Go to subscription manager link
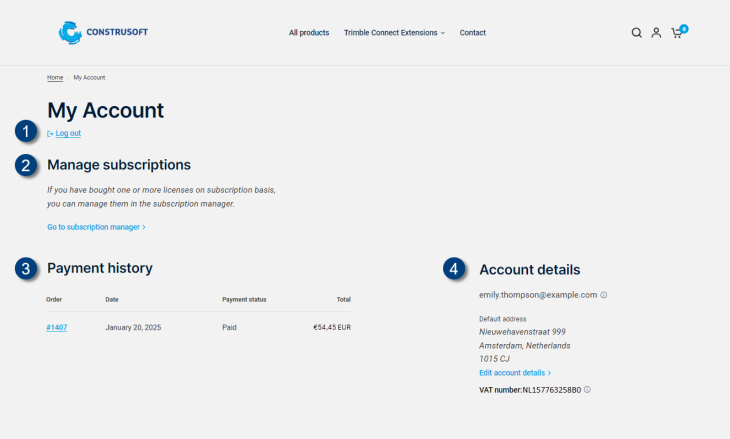This screenshot has width=730, height=439. point(96,227)
